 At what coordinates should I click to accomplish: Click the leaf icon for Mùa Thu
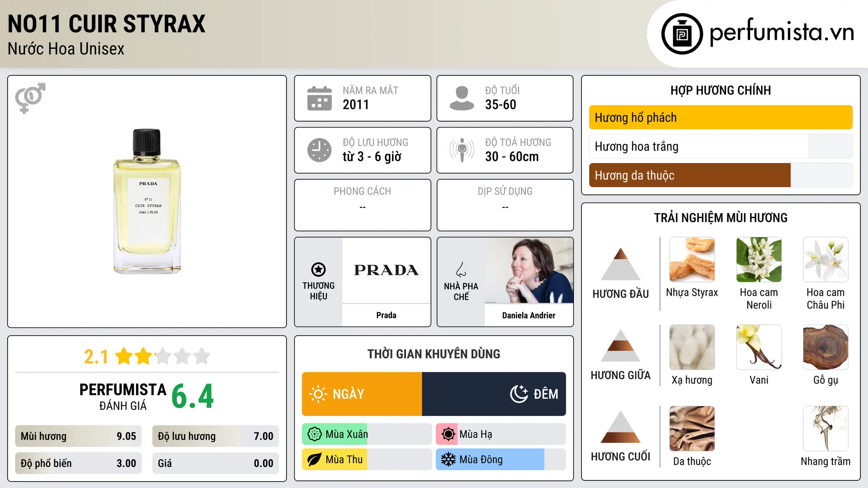314,460
